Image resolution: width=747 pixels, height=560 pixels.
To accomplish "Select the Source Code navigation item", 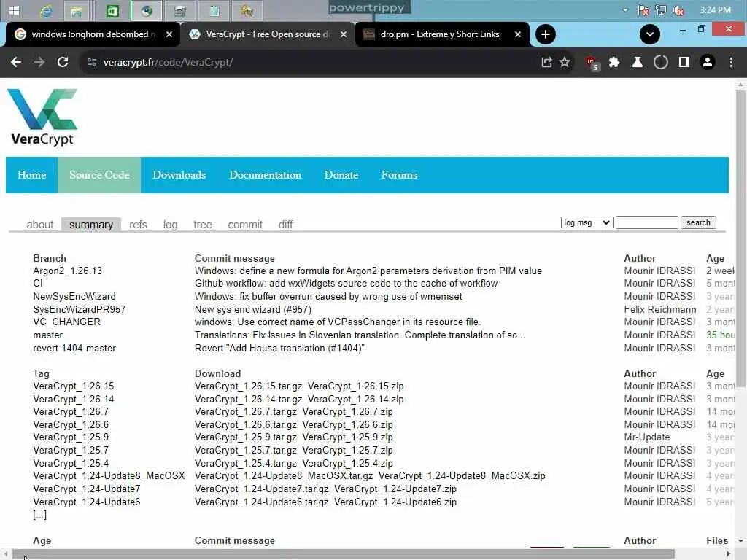I will (99, 175).
